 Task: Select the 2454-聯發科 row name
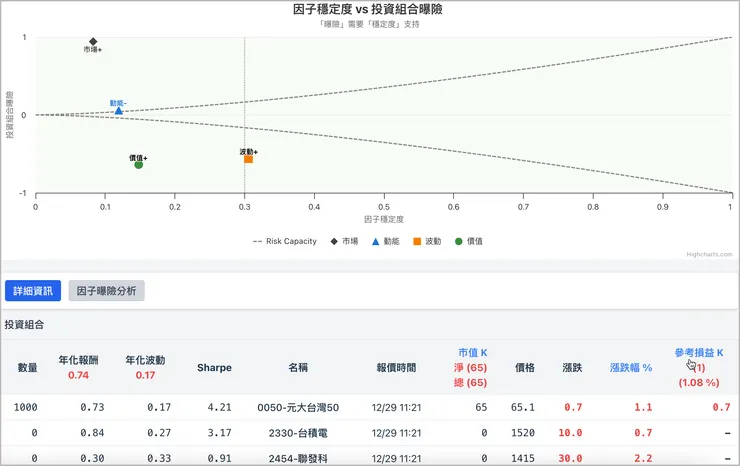(298, 458)
